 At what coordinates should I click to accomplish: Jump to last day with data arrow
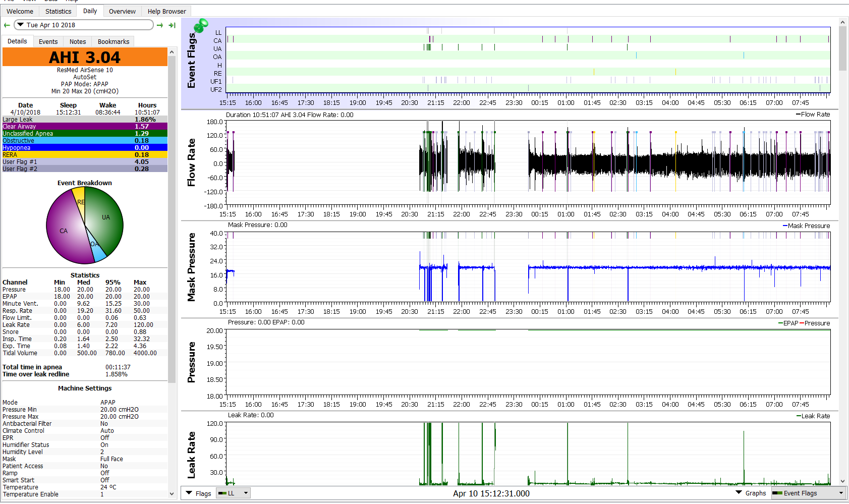[172, 25]
